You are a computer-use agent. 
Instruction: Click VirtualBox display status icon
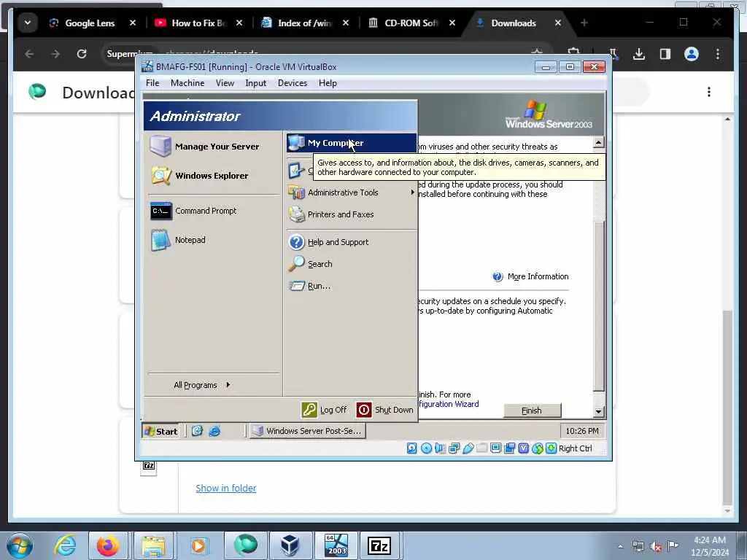coord(495,448)
